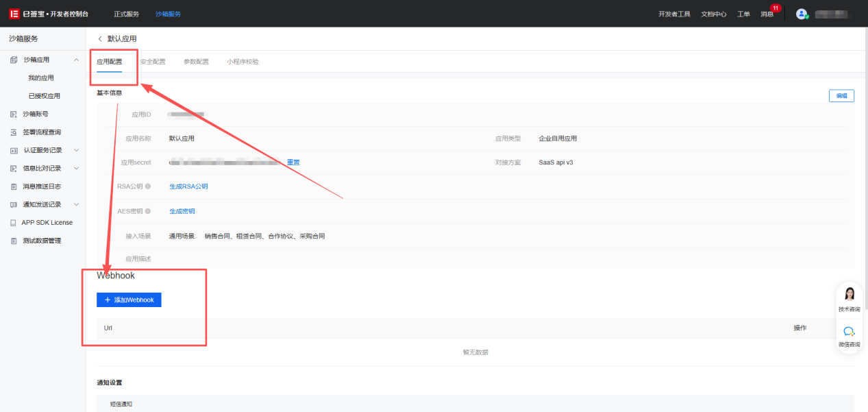Image resolution: width=868 pixels, height=412 pixels.
Task: Click the 沙箱账号 sidebar icon
Action: 14,114
